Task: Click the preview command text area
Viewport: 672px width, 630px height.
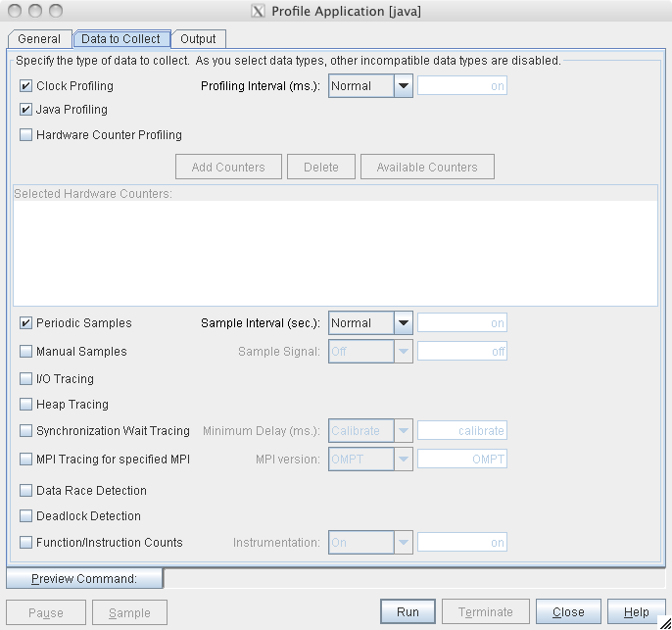Action: click(414, 579)
